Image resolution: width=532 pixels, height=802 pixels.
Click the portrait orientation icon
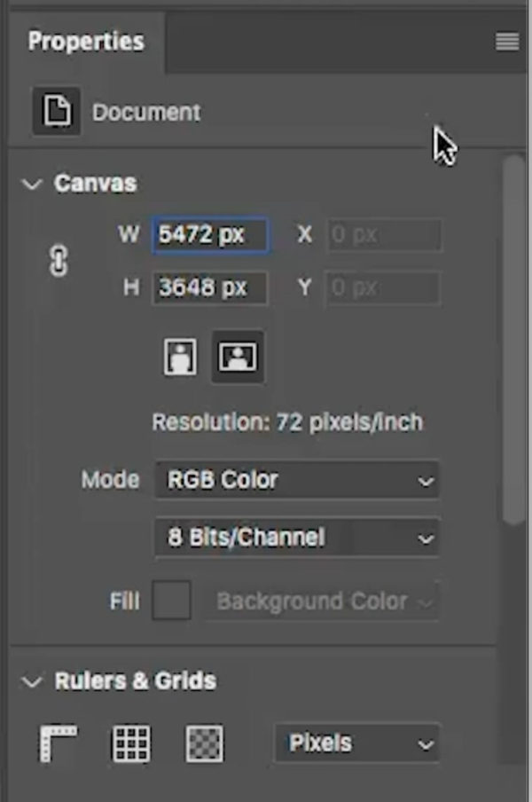point(179,356)
